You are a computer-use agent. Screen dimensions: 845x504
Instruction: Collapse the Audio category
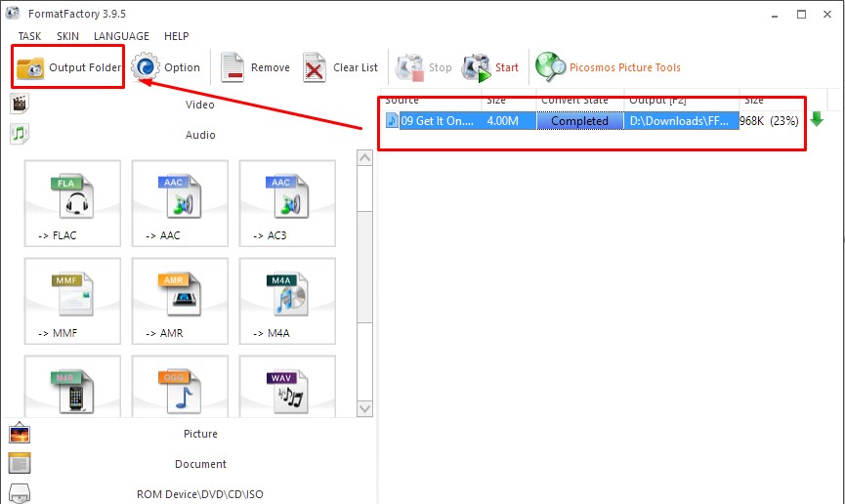tap(200, 135)
